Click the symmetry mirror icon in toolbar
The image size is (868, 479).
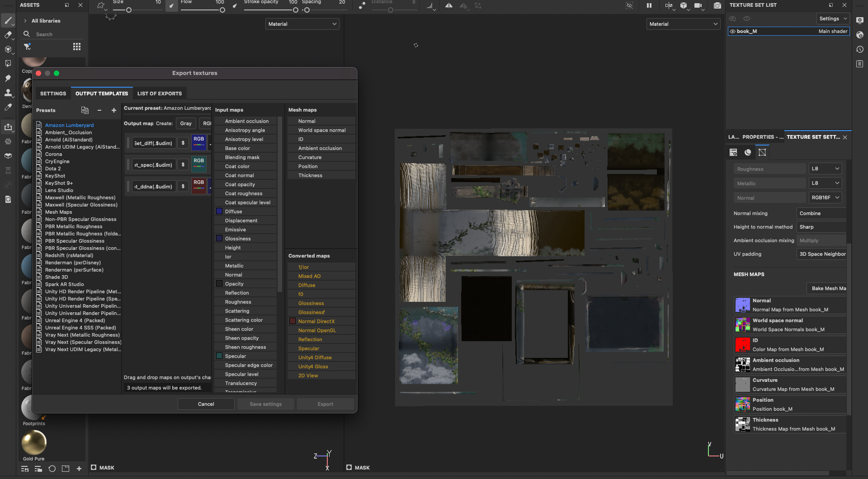click(448, 5)
